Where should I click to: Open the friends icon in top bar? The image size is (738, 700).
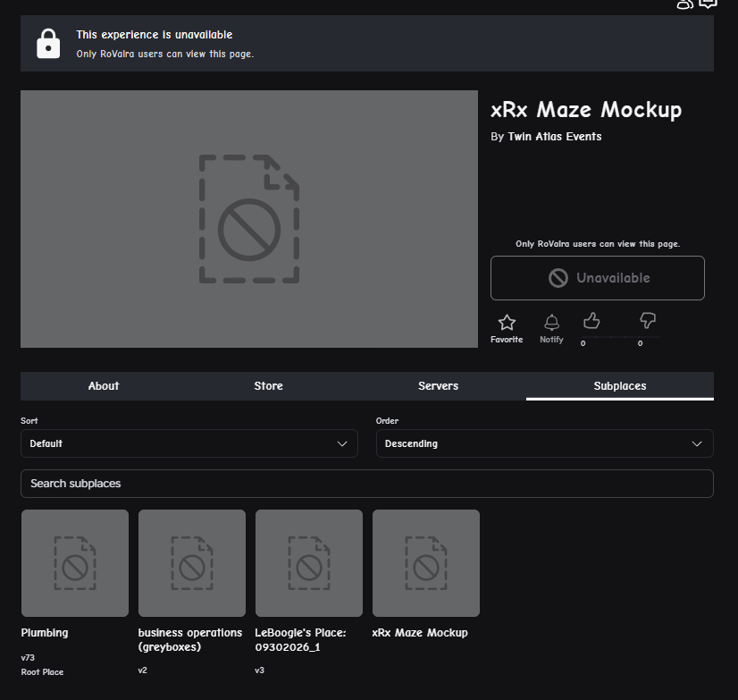pos(684,4)
